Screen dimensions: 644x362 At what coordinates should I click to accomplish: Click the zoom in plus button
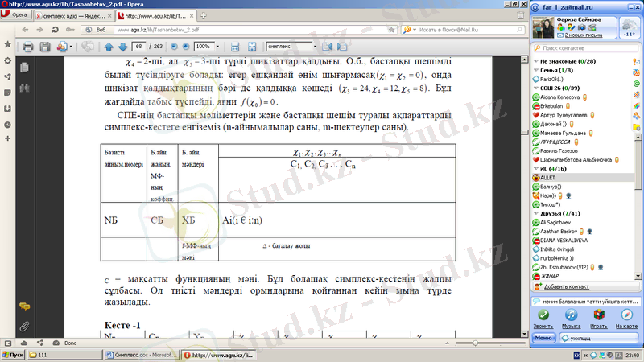click(x=185, y=47)
